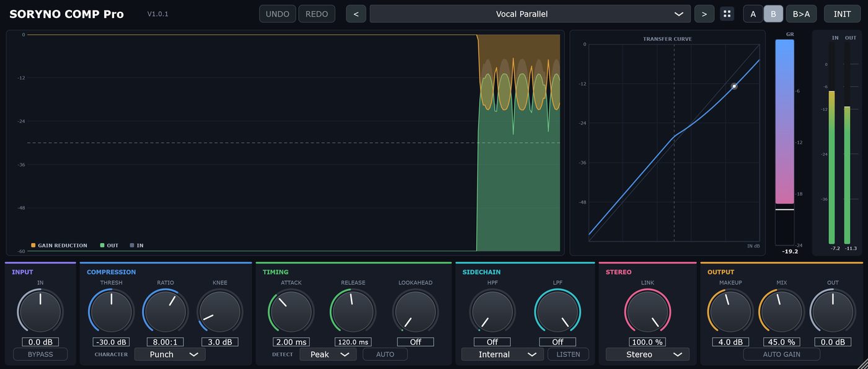
Task: Click the REDO button
Action: [x=317, y=14]
